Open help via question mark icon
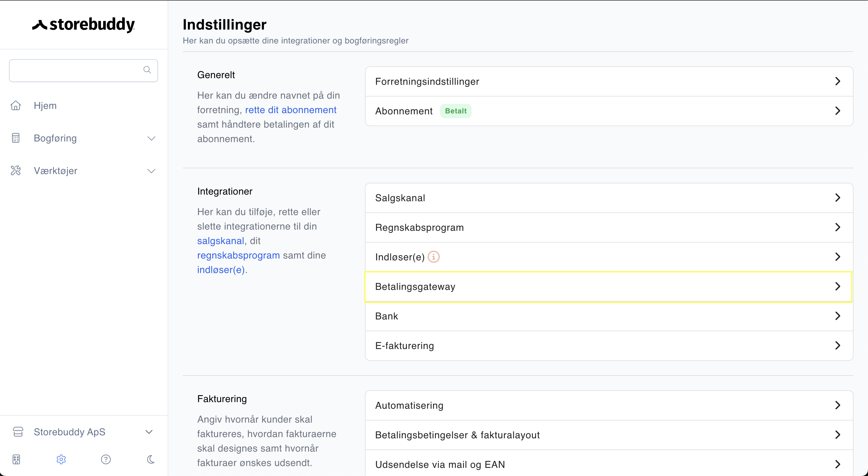This screenshot has height=476, width=868. click(x=106, y=459)
